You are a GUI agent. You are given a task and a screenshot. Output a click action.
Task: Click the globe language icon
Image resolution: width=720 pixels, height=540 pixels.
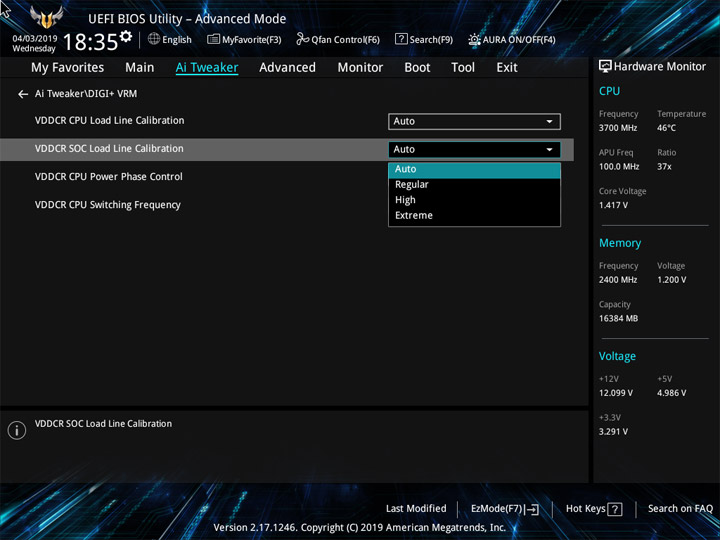point(154,39)
